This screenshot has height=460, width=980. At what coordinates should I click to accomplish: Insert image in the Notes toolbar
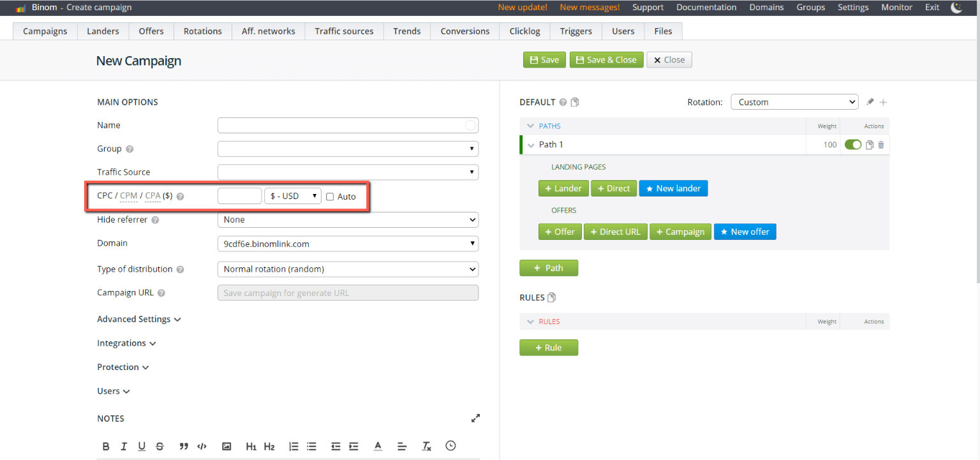pyautogui.click(x=226, y=446)
